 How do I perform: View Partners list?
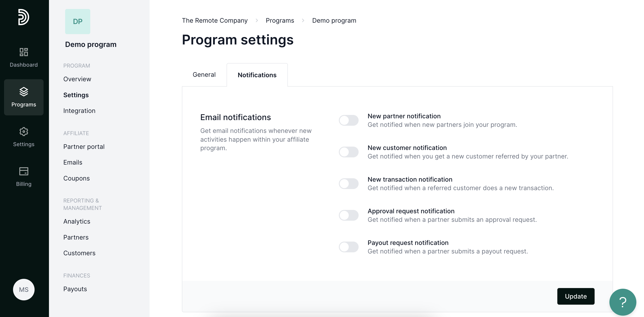[x=76, y=238]
